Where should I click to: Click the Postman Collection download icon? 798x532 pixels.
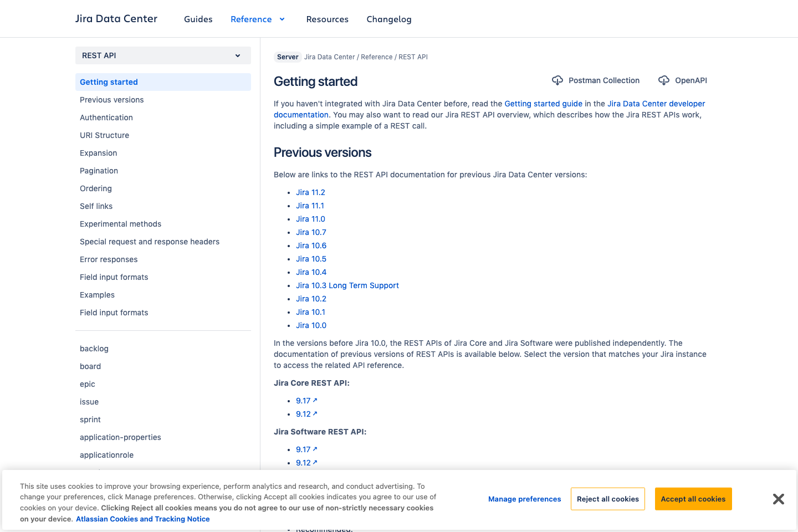[557, 80]
